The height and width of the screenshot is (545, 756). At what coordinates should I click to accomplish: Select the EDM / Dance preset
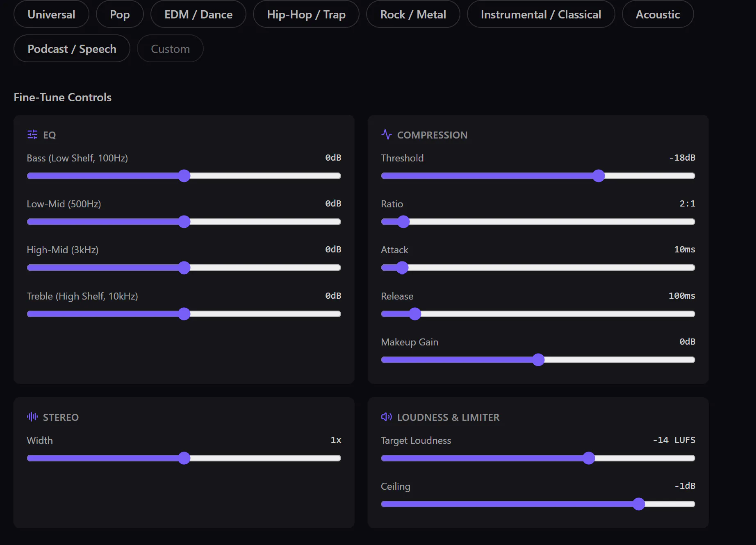click(198, 14)
